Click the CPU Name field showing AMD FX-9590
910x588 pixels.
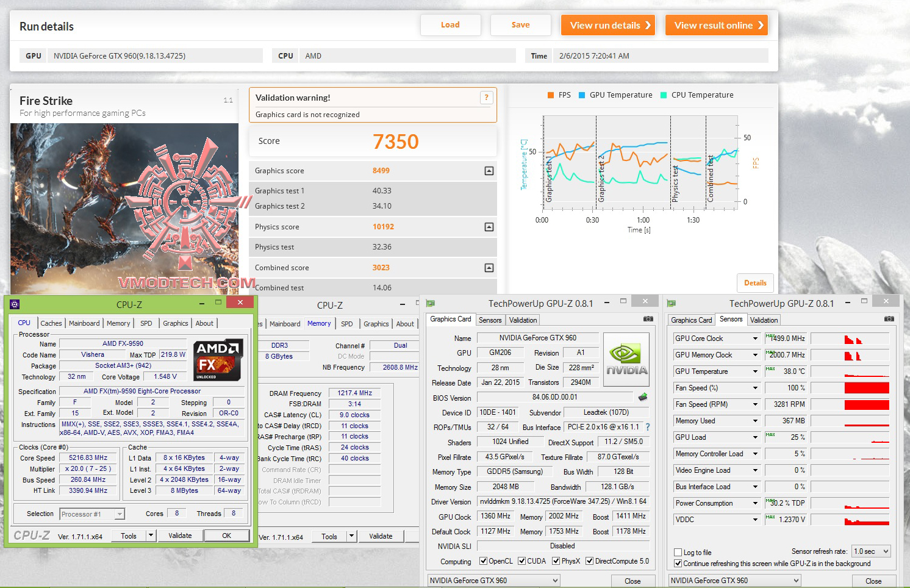tap(123, 344)
